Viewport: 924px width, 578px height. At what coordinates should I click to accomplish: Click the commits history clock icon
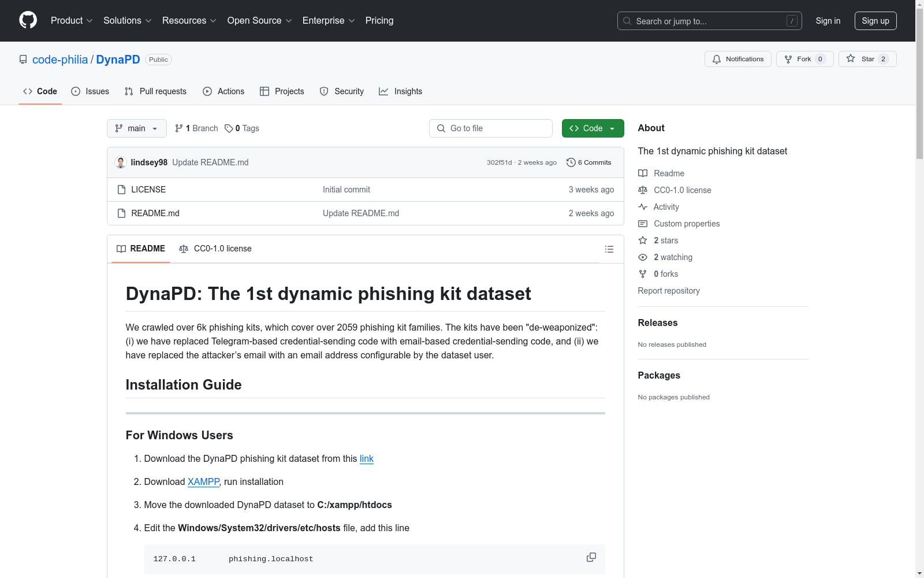coord(571,162)
